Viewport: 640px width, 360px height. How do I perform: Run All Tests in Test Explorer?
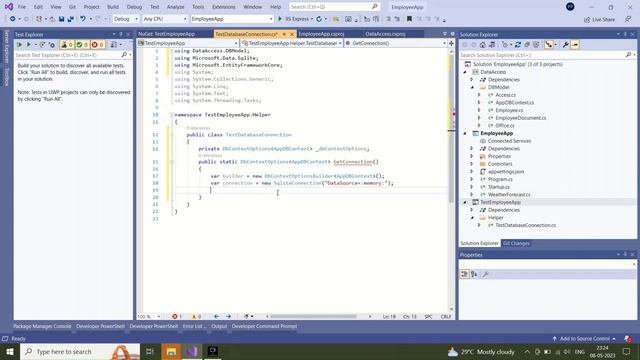coord(19,44)
